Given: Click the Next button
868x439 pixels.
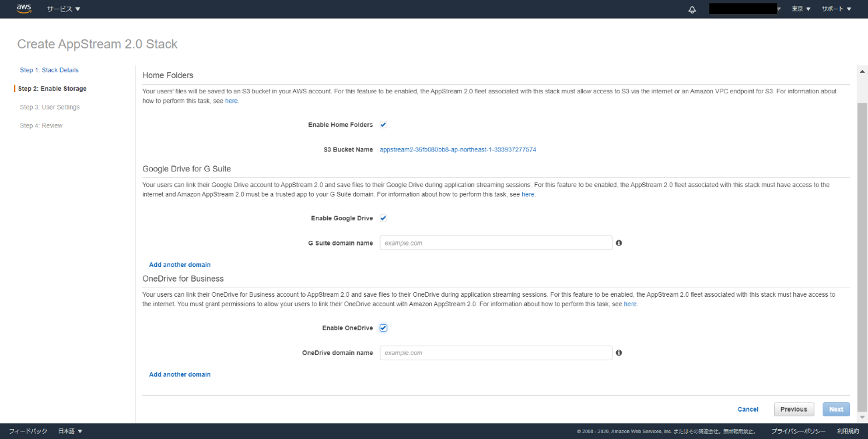Looking at the screenshot, I should [x=836, y=409].
